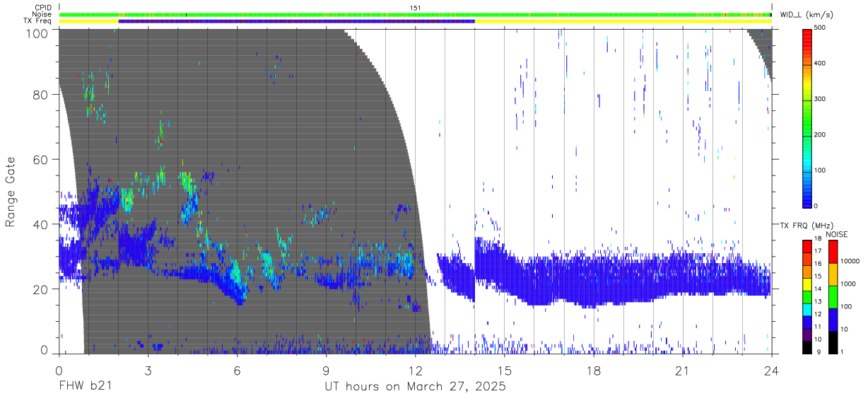Click the x-axis hour label 18
This screenshot has height=401, width=868.
tap(594, 370)
